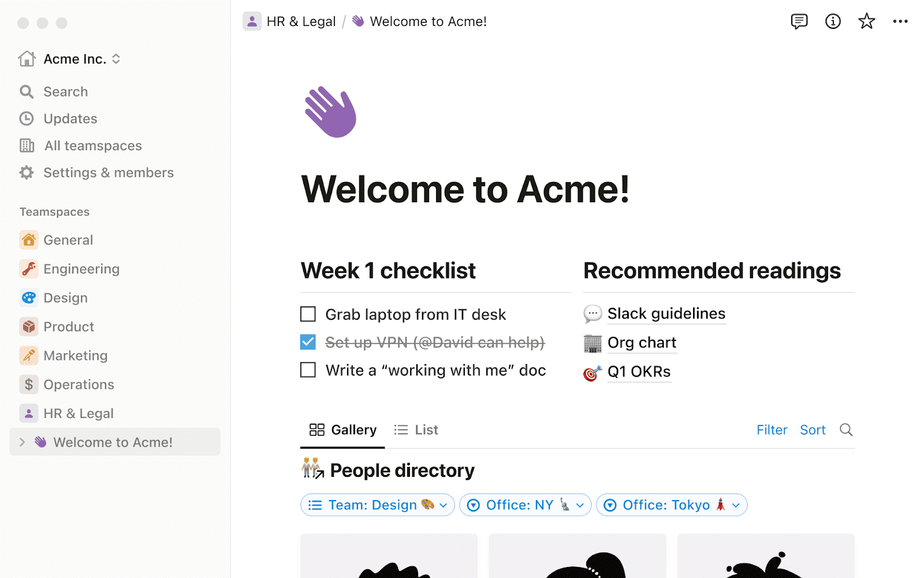Check the Grab laptop from IT desk task
Image resolution: width=924 pixels, height=578 pixels.
coord(308,314)
